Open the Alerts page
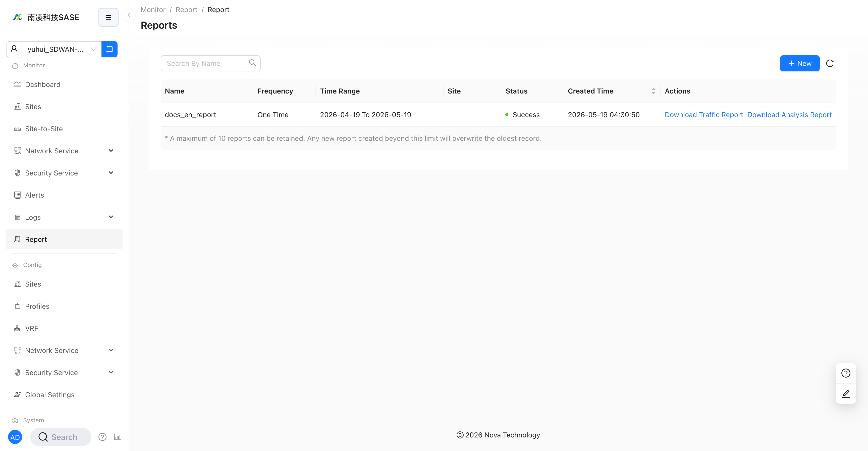The width and height of the screenshot is (868, 451). pyautogui.click(x=64, y=195)
